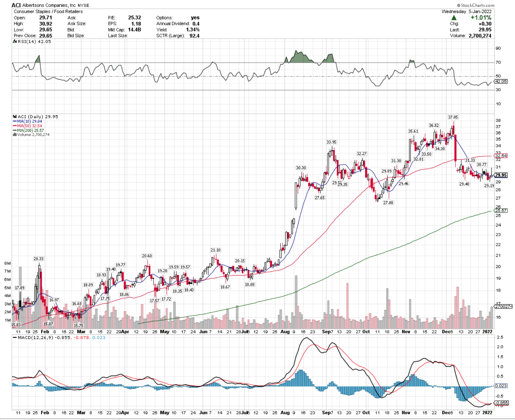Click the Albertsons Companies, Inc name

pyautogui.click(x=49, y=5)
